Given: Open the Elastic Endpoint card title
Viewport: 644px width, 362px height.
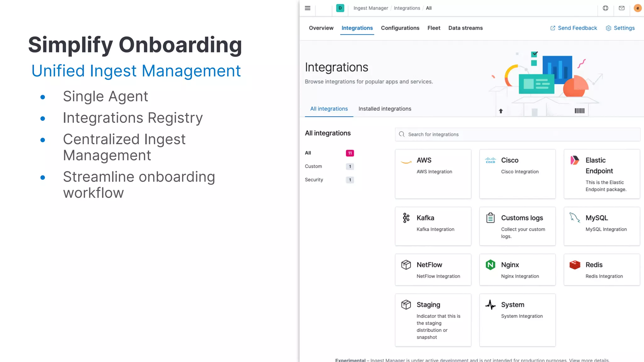Looking at the screenshot, I should [x=599, y=166].
